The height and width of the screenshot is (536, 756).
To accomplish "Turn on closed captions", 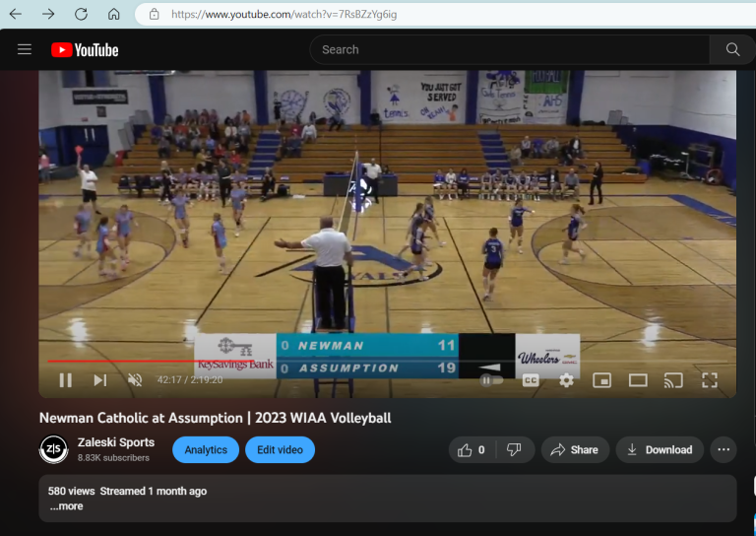I will coord(531,380).
